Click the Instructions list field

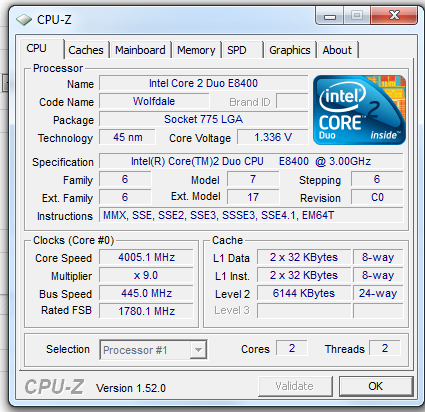click(251, 215)
